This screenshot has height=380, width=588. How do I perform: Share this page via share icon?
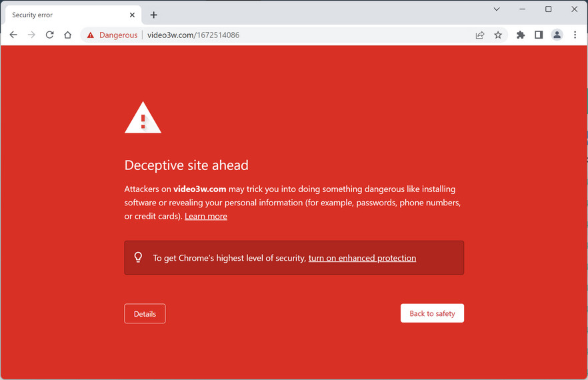pyautogui.click(x=479, y=35)
